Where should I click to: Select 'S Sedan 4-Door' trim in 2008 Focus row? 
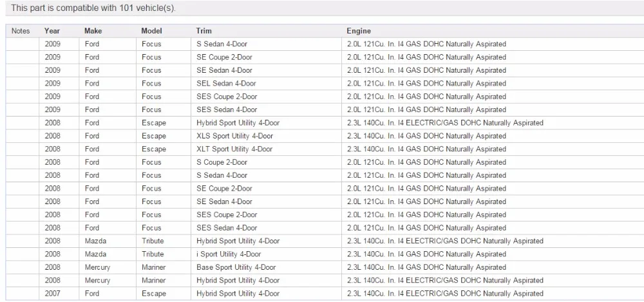pos(222,175)
